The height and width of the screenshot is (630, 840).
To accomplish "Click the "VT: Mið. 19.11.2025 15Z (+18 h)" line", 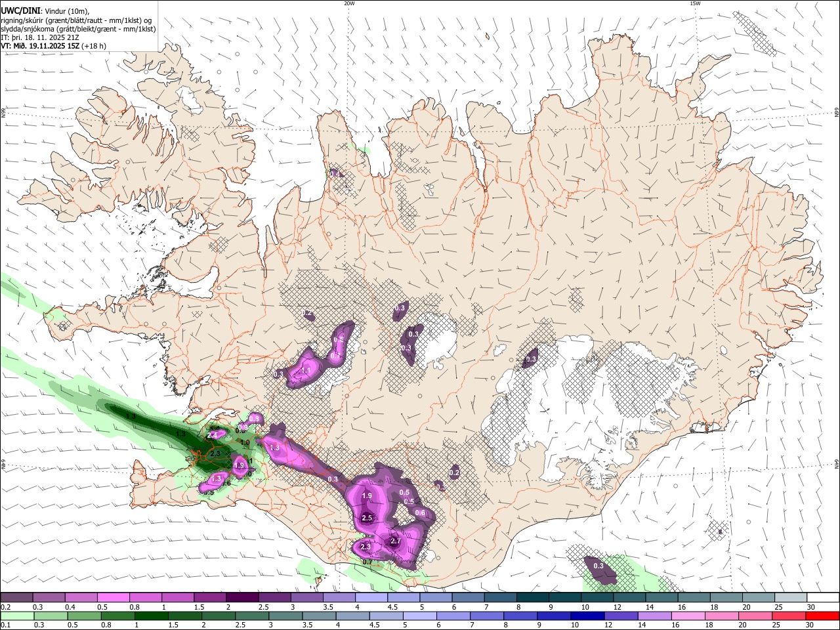I will point(54,46).
